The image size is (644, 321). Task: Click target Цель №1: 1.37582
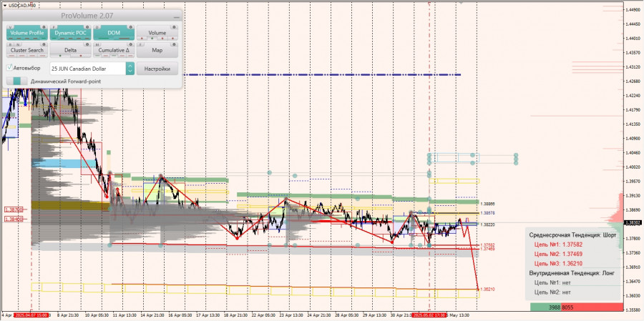[558, 245]
